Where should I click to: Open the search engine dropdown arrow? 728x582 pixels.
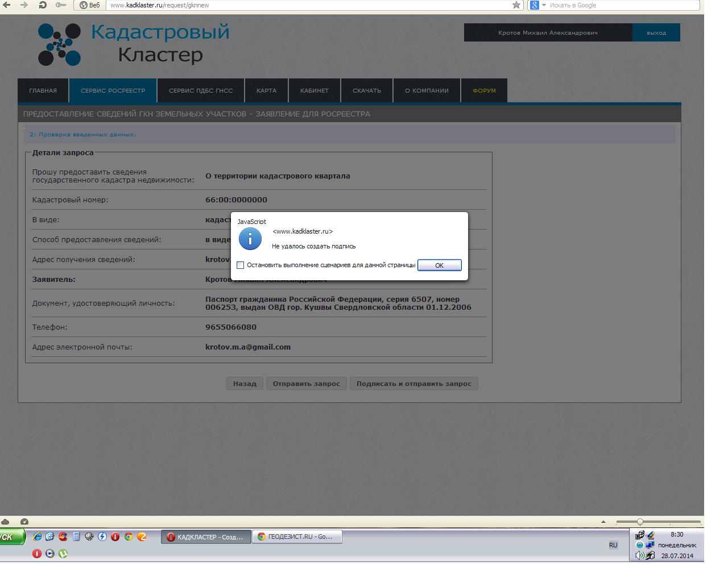tap(544, 5)
